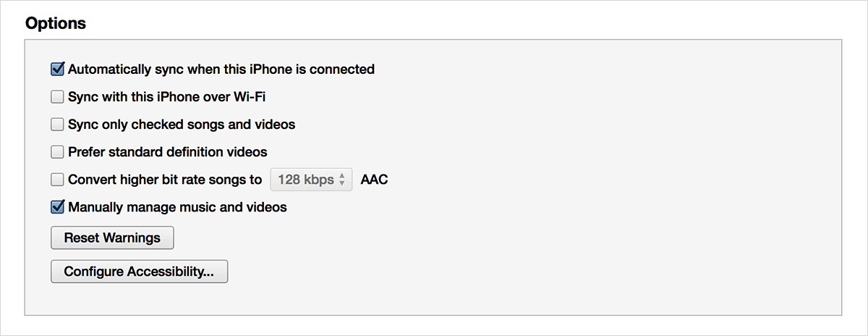Click the Options section heading
The width and height of the screenshot is (868, 336).
point(56,23)
